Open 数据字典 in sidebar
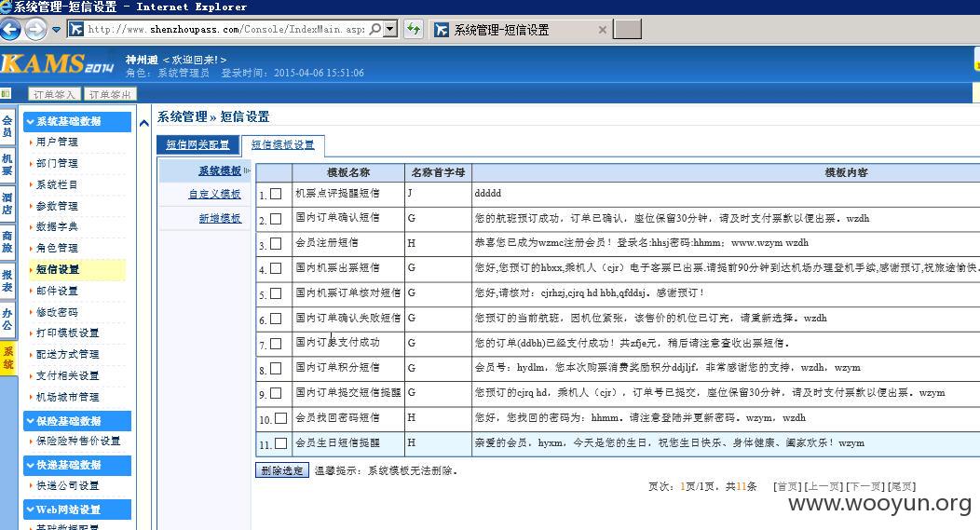Viewport: 980px width, 530px height. tap(57, 227)
